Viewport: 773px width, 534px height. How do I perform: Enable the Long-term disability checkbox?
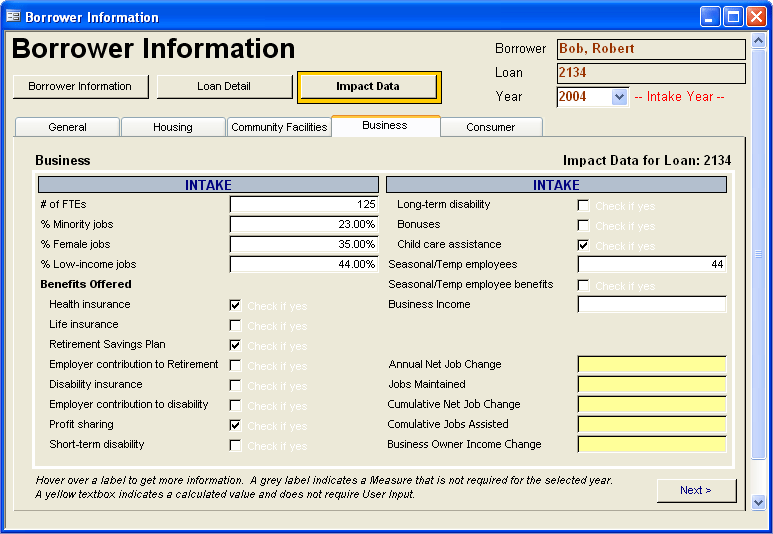[583, 205]
